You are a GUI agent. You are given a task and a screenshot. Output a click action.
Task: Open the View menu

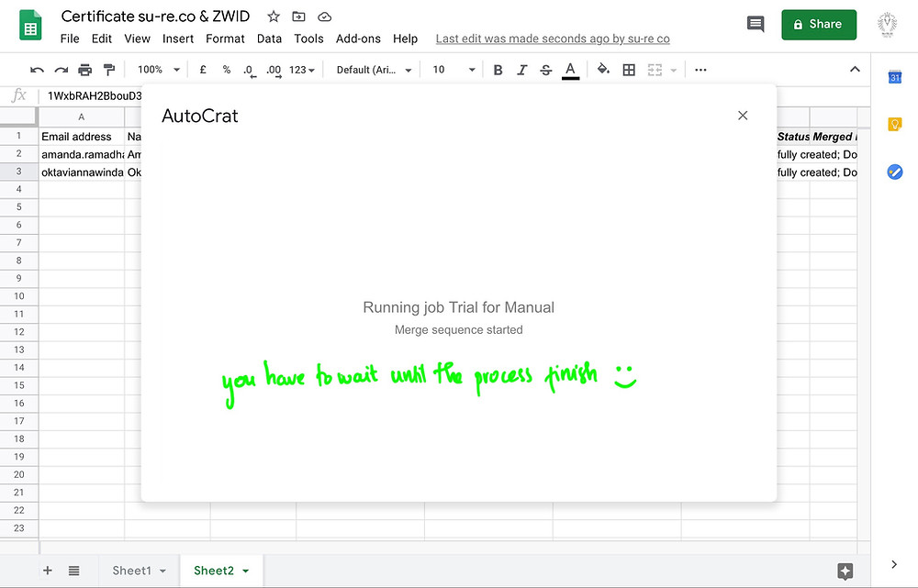(137, 39)
